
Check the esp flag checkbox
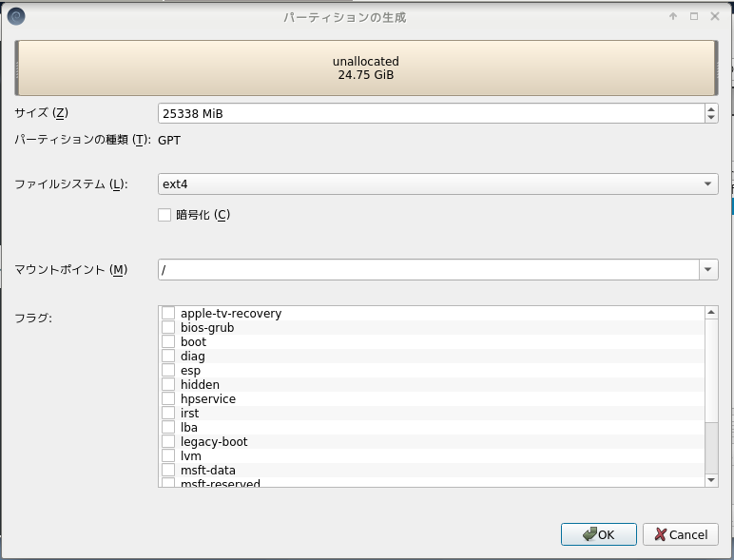pos(168,371)
